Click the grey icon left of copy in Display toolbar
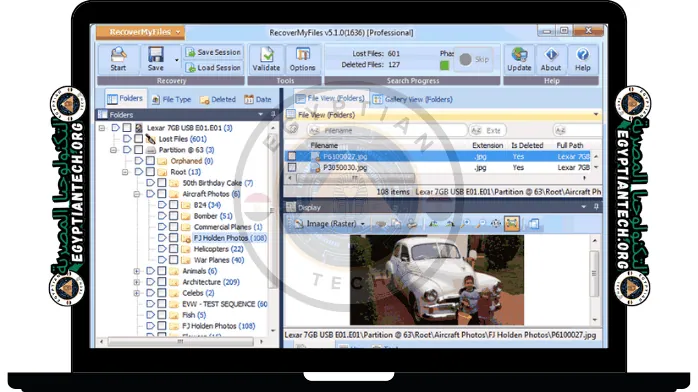The height and width of the screenshot is (392, 698). (x=381, y=224)
